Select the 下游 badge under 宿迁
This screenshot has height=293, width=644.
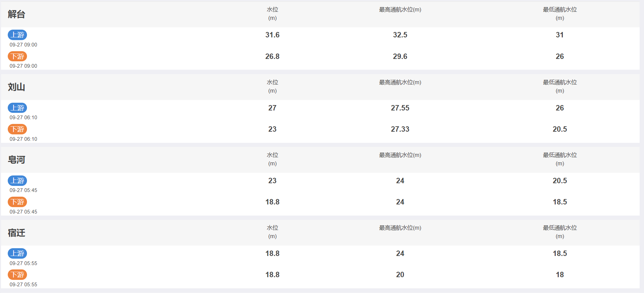pyautogui.click(x=18, y=274)
